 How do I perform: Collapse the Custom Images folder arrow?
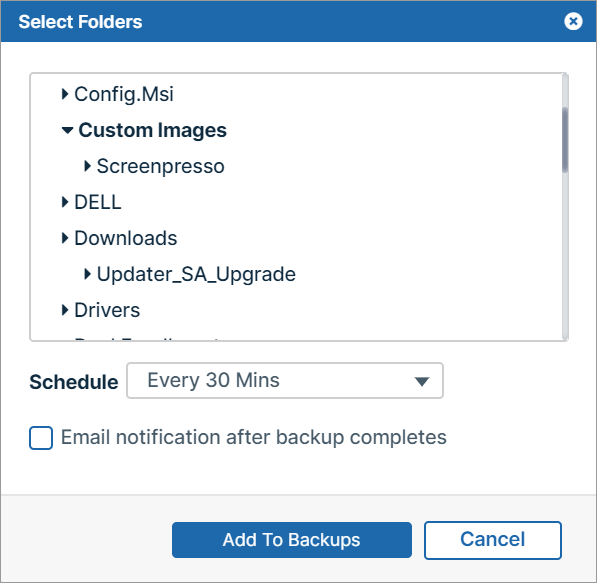[67, 130]
